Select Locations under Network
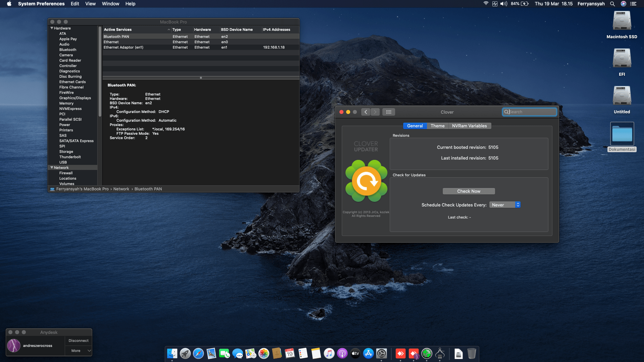This screenshot has width=644, height=362. [68, 178]
